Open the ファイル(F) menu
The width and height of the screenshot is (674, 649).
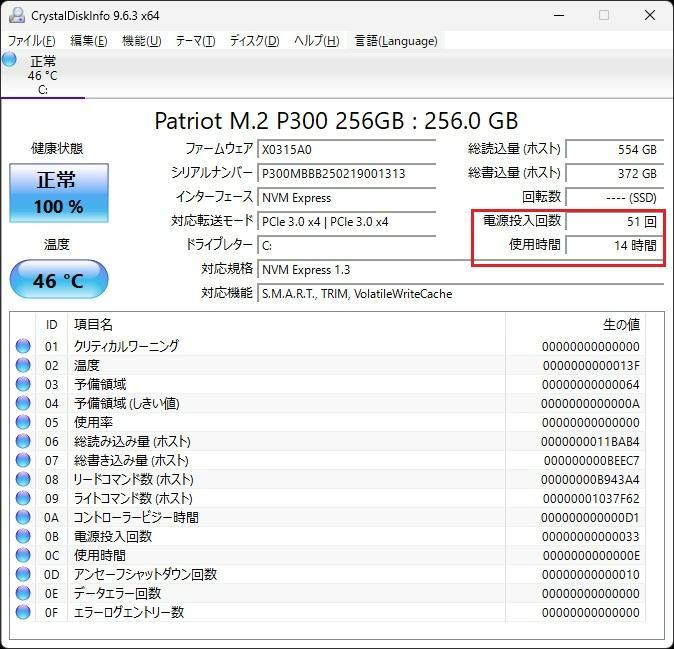32,41
